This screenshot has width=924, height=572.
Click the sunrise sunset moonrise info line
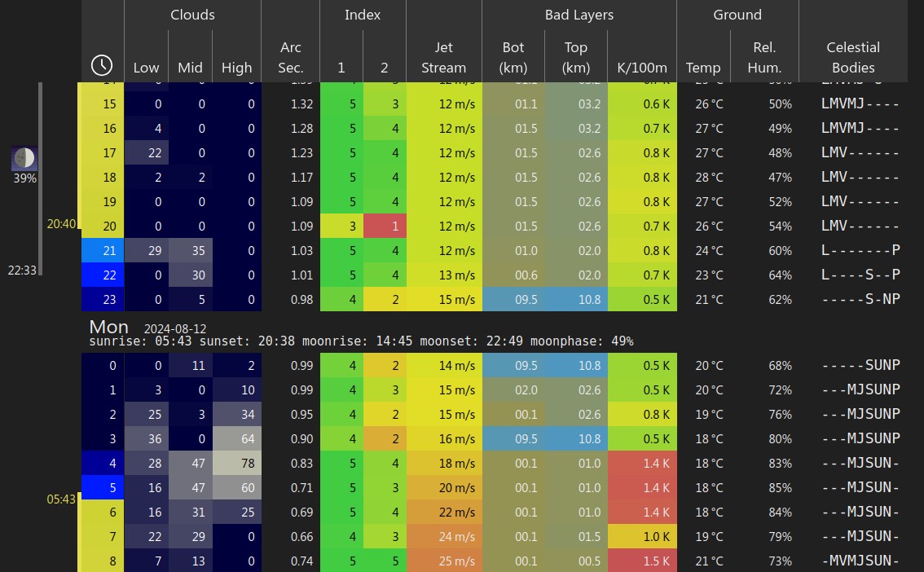point(361,341)
